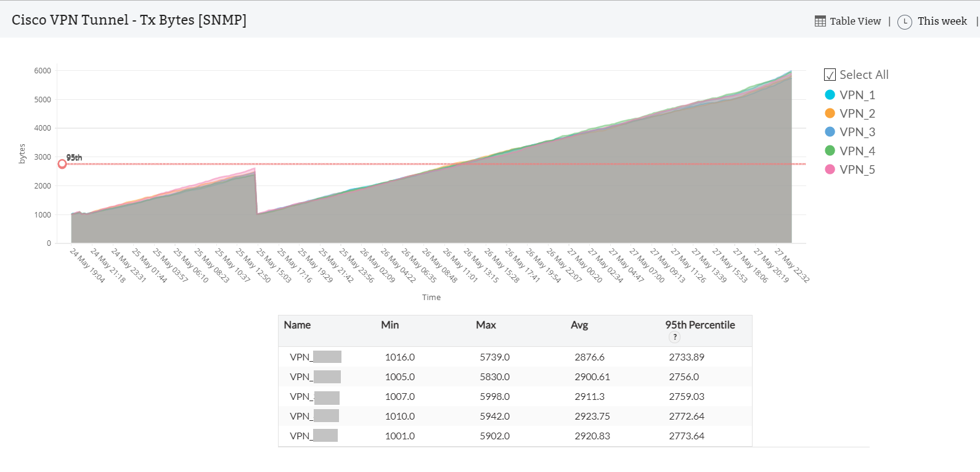This screenshot has width=980, height=472.
Task: Click the Min column header
Action: 390,325
